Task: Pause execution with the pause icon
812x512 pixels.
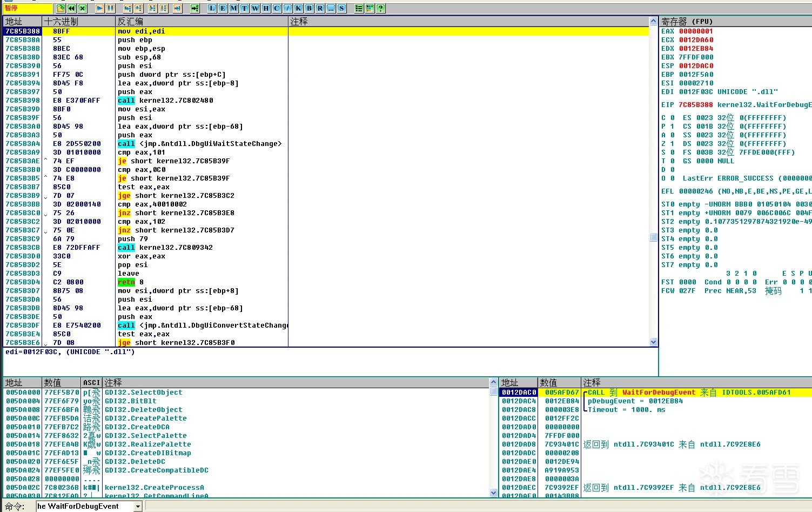Action: 110,8
